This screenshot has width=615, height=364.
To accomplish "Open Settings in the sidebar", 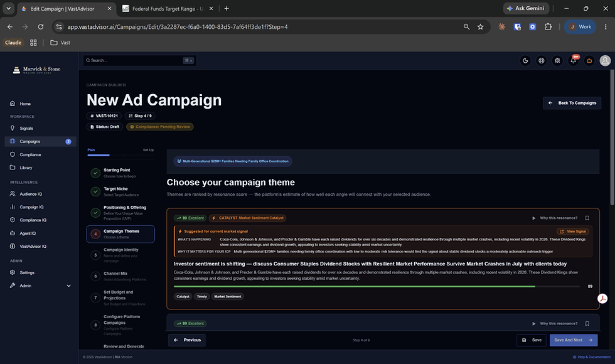I will point(27,272).
